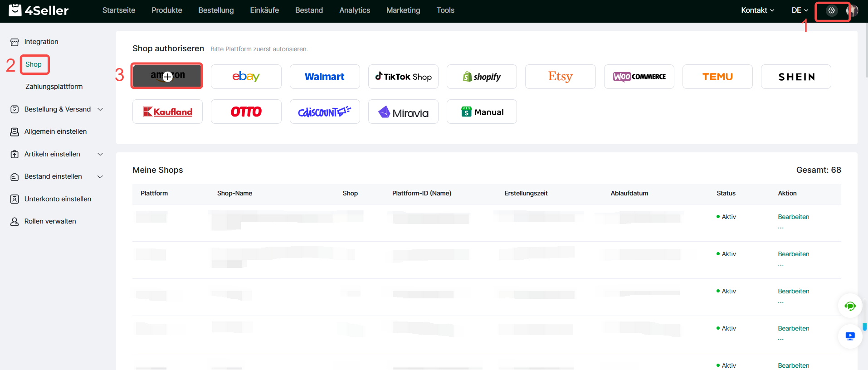Choose the TikTok Shop platform
Image resolution: width=868 pixels, height=370 pixels.
click(x=403, y=77)
